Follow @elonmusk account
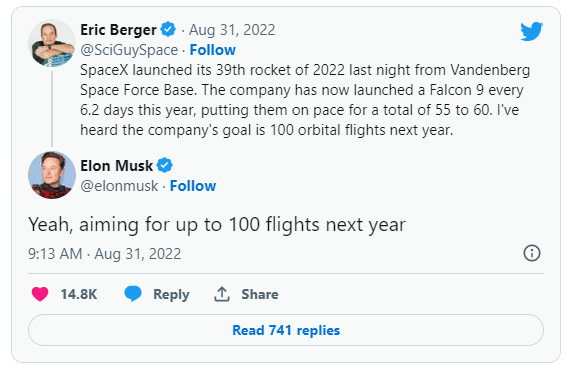Screen dimensions: 571x373 [193, 186]
